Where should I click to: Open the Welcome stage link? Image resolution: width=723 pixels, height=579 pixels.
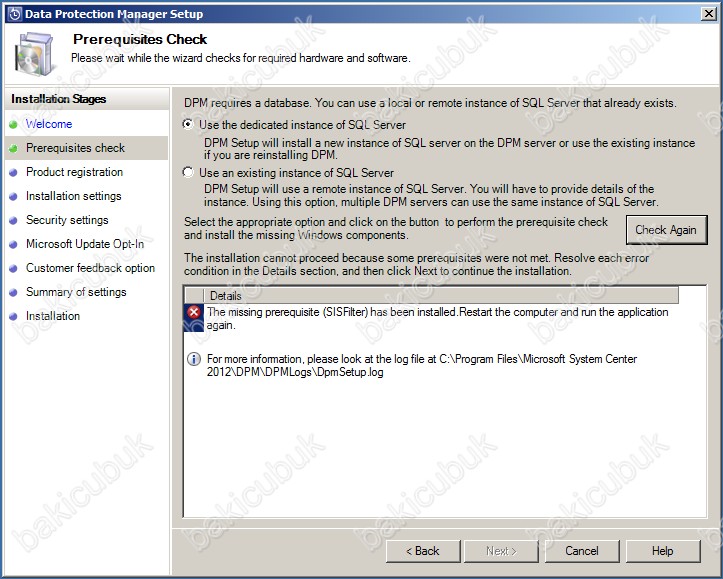point(49,124)
